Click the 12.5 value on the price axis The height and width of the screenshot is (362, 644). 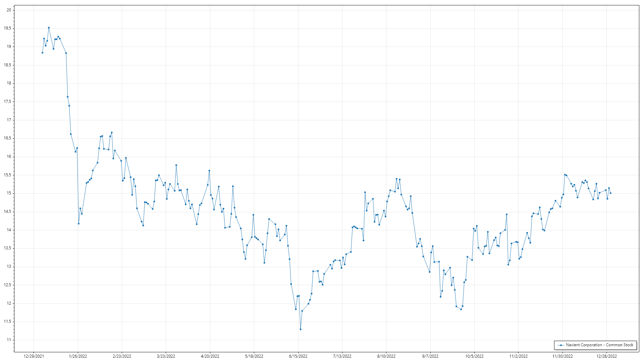click(7, 285)
